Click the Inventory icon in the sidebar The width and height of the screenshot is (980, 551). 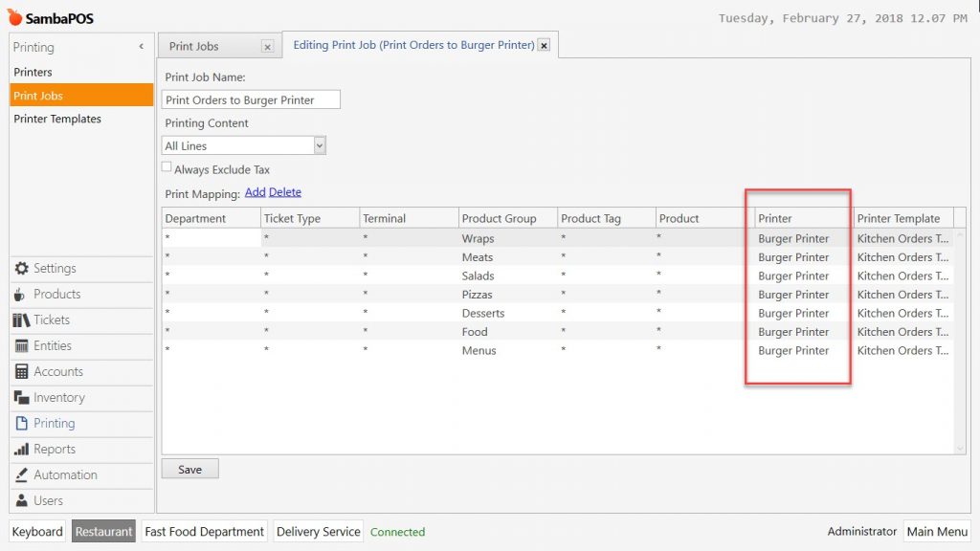click(x=22, y=397)
